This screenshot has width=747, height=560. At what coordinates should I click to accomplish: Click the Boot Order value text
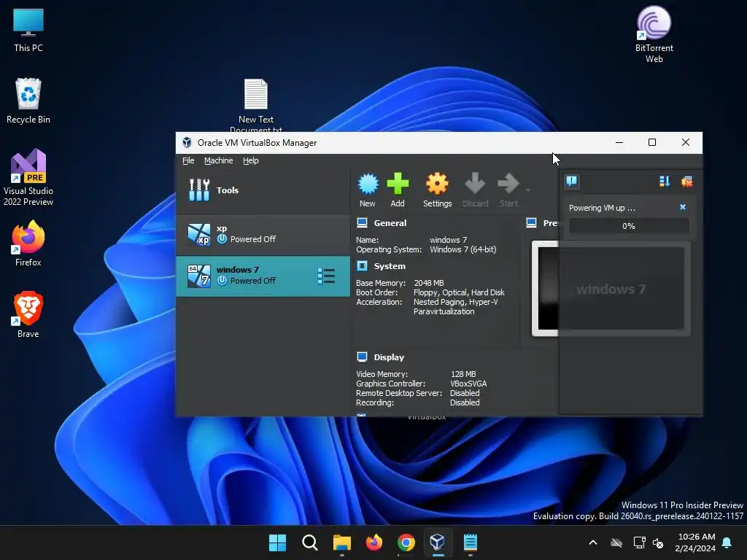(x=459, y=292)
